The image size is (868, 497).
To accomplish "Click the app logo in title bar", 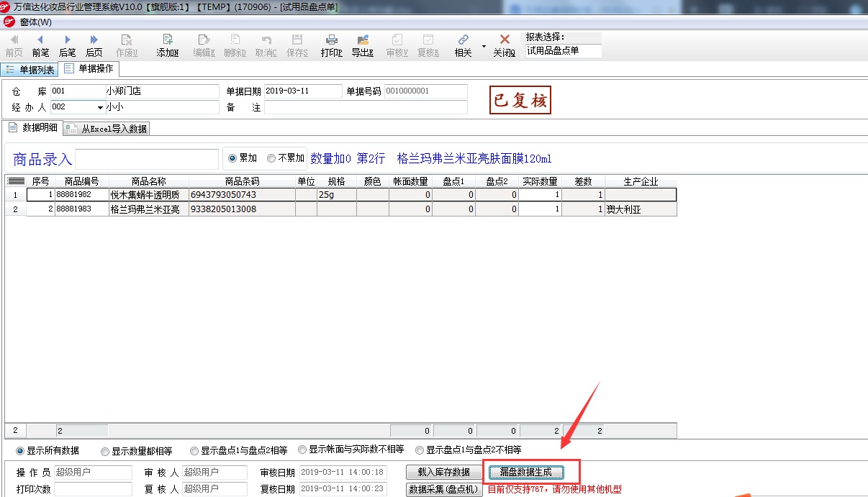I will click(x=6, y=6).
